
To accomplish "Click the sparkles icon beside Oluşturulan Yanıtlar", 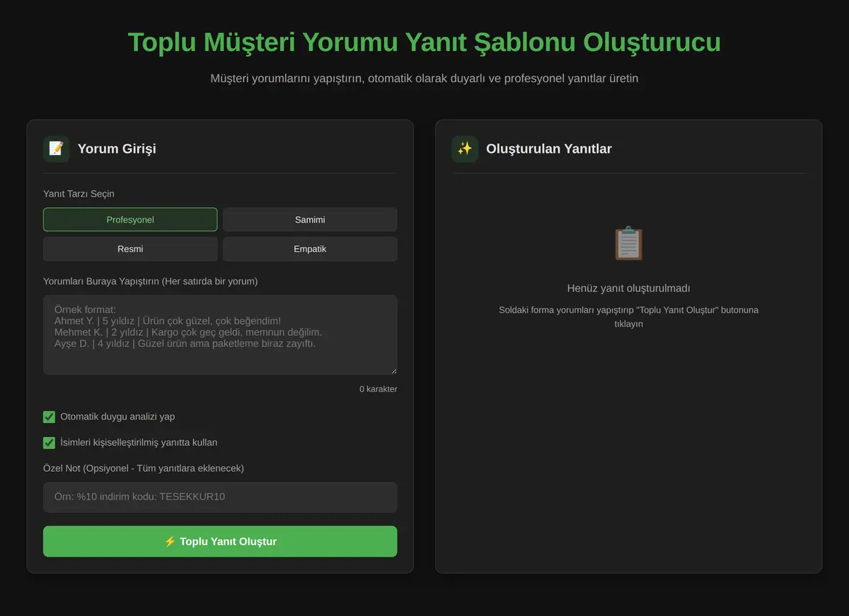I will (x=465, y=149).
